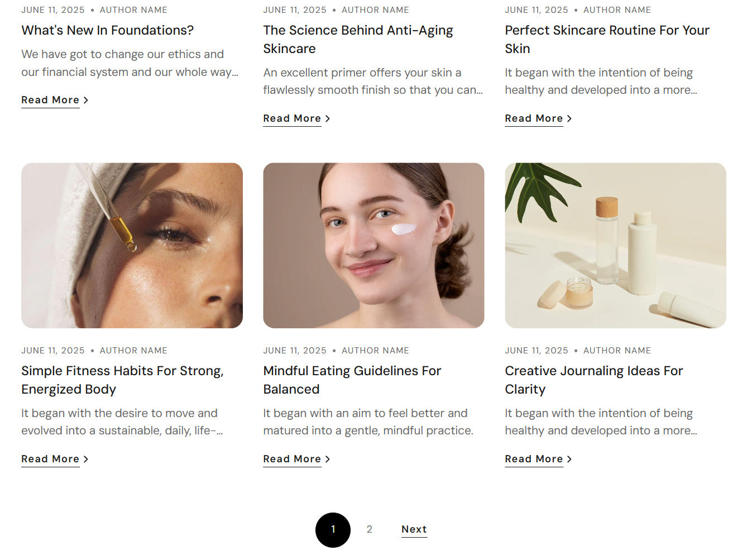Open "What's New In Foundations?" article title
747x560 pixels.
108,30
